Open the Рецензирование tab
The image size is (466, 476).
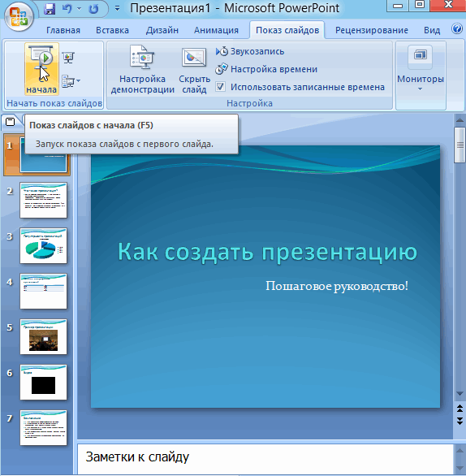coord(371,30)
